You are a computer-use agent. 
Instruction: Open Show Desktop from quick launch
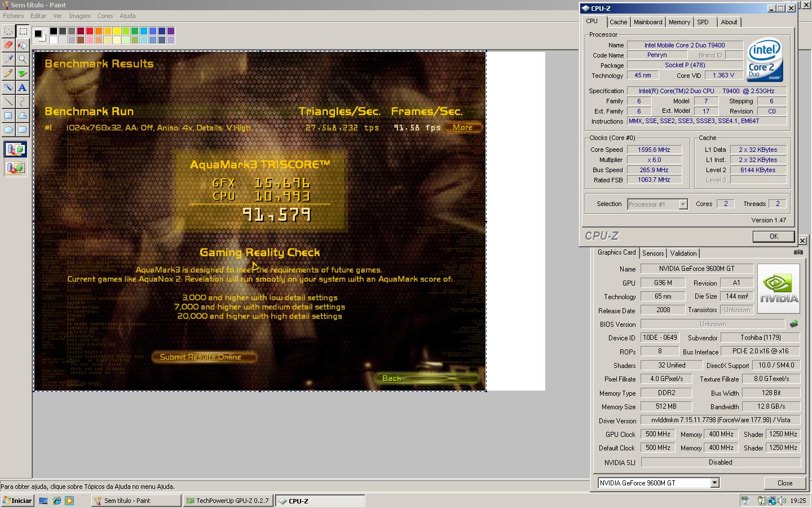[x=43, y=501]
